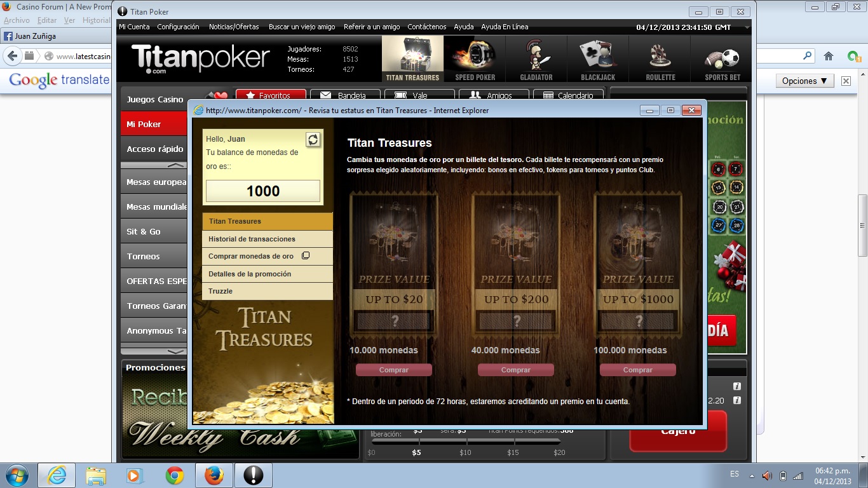This screenshot has width=868, height=488.
Task: Close the Google Translate bar
Action: [846, 81]
